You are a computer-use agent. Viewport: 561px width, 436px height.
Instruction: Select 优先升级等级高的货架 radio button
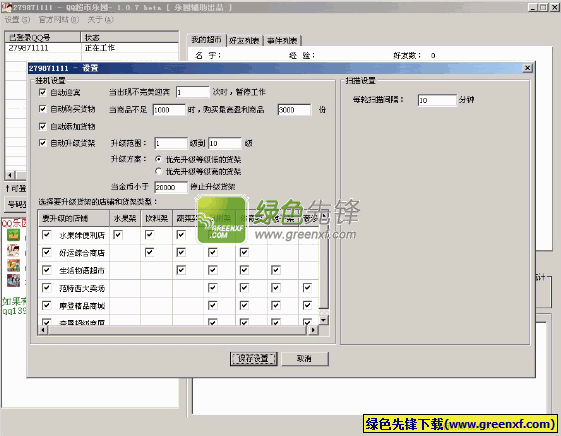158,171
